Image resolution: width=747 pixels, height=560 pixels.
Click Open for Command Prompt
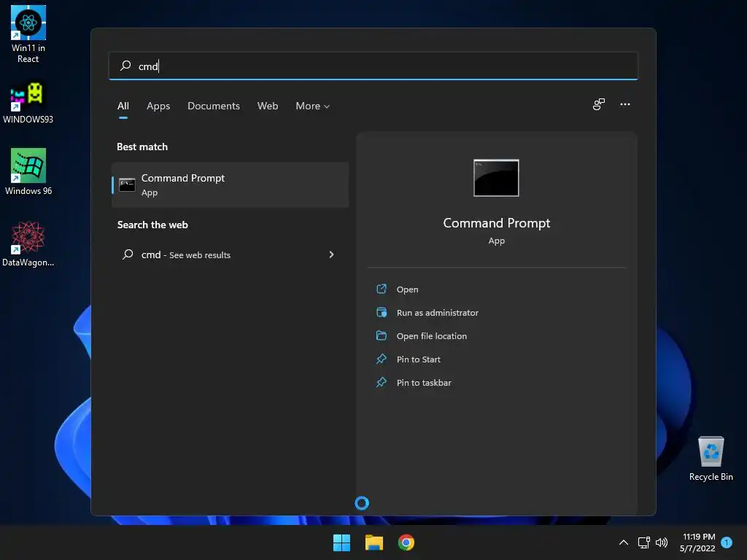pyautogui.click(x=407, y=289)
